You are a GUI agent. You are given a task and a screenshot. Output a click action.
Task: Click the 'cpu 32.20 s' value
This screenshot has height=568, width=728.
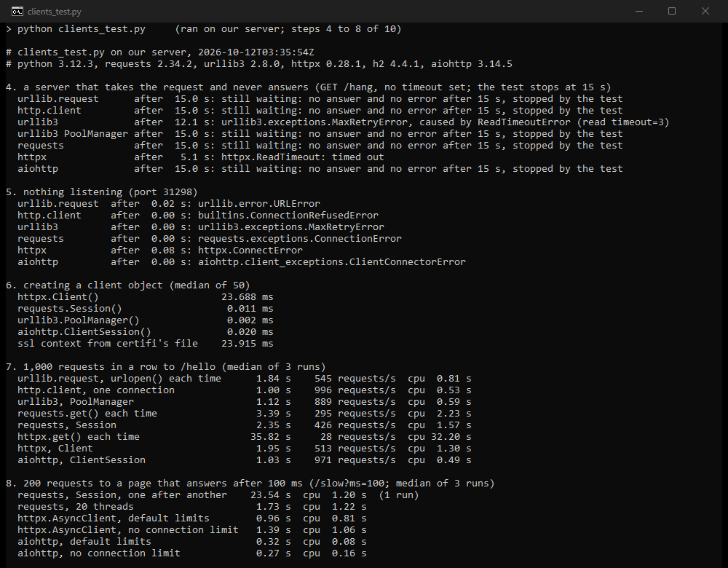(x=439, y=437)
